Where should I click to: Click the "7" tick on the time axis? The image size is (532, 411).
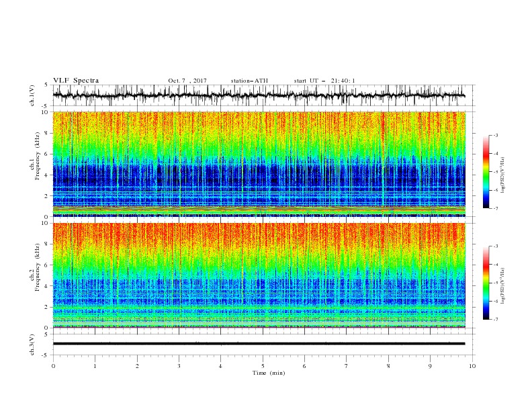[x=347, y=366]
